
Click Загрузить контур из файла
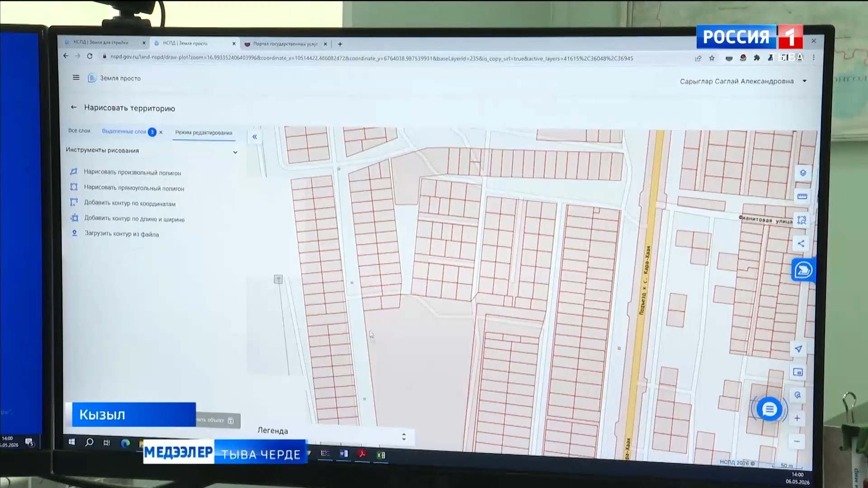pyautogui.click(x=122, y=234)
